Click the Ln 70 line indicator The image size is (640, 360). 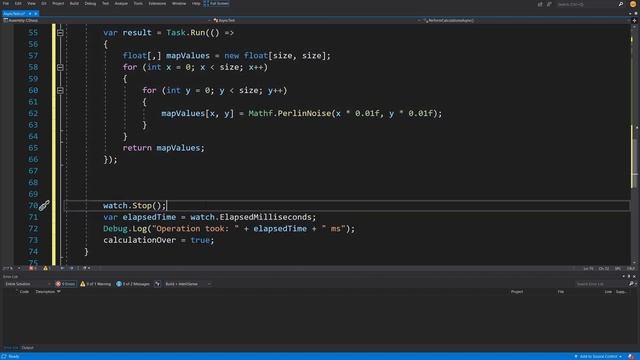(588, 269)
